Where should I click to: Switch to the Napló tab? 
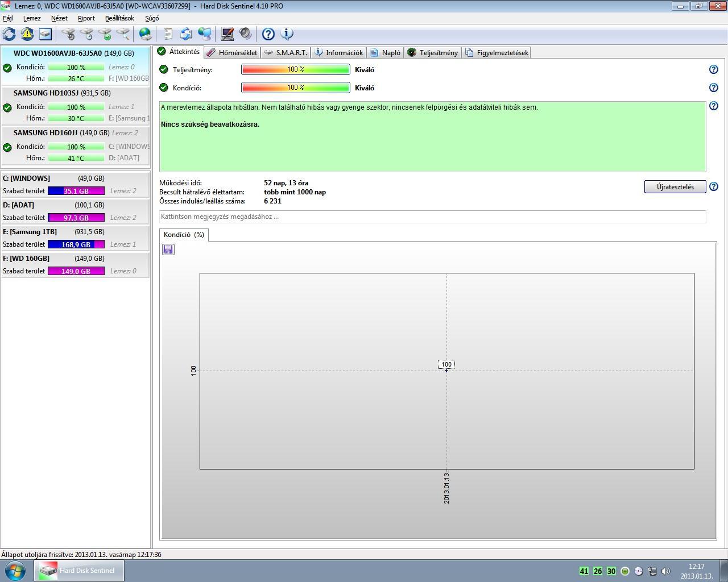coord(385,52)
